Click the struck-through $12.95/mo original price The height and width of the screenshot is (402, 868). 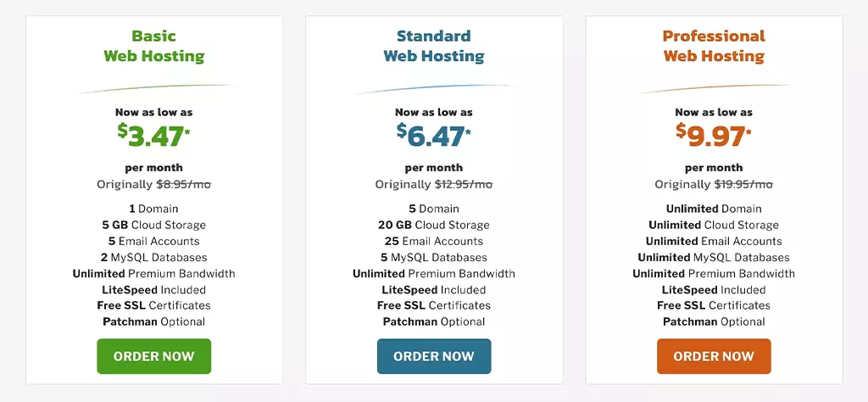click(x=464, y=184)
